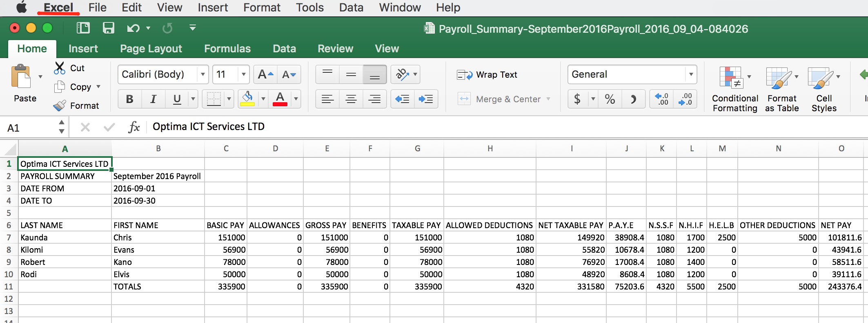Open the Calibri (Body) font dropdown

pyautogui.click(x=203, y=74)
